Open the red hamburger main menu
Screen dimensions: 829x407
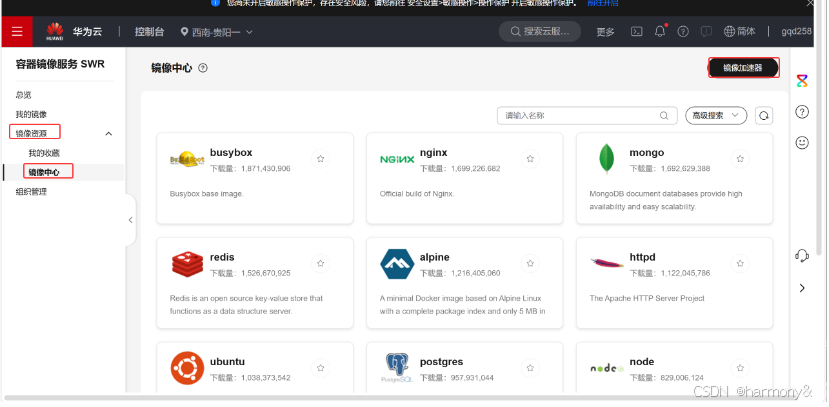tap(17, 32)
